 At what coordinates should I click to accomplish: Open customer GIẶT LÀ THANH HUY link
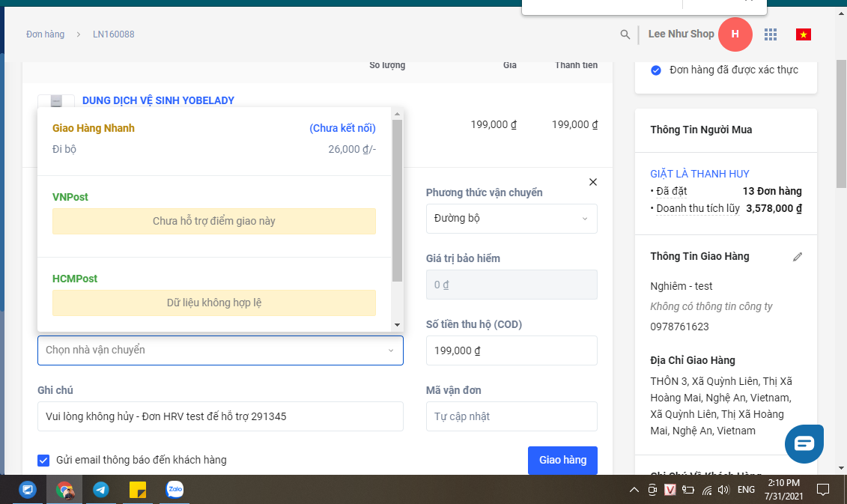(699, 174)
